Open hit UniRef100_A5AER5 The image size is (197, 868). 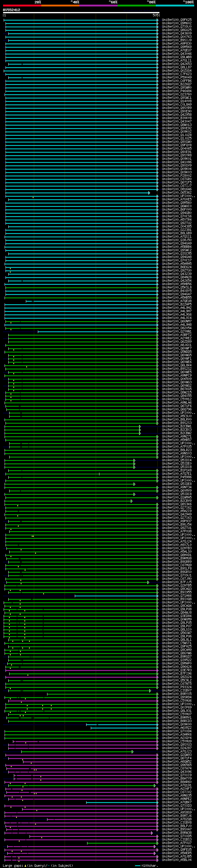pyautogui.click(x=177, y=853)
